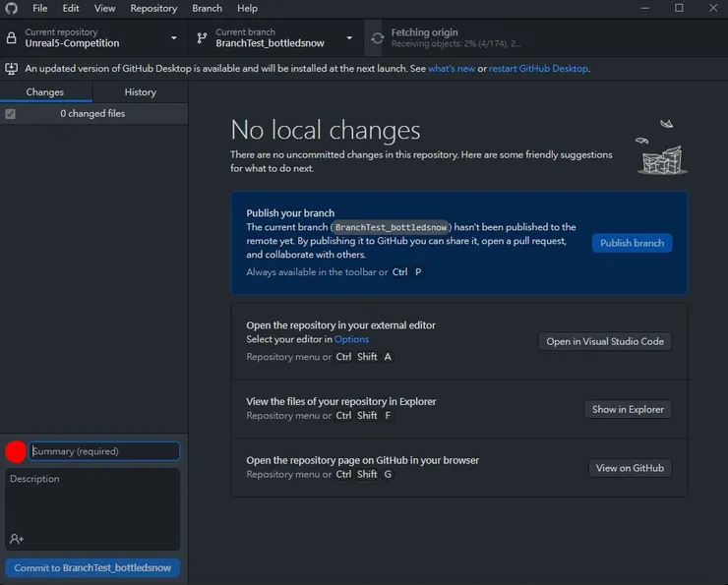The width and height of the screenshot is (728, 585).
Task: Add co-authors using the person-plus icon
Action: coord(17,539)
